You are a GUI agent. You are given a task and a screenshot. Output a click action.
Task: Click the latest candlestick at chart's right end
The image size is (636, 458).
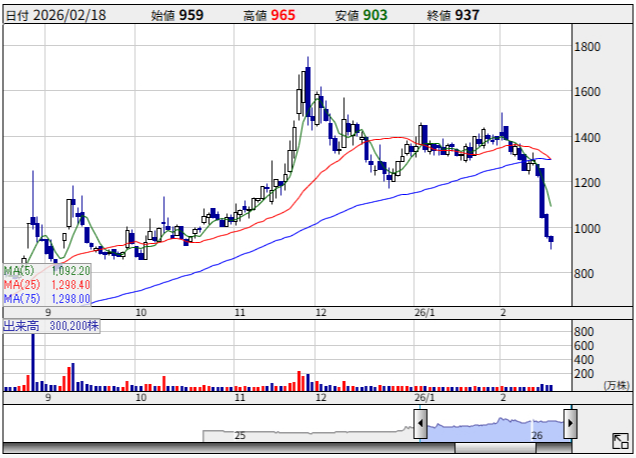(551, 239)
